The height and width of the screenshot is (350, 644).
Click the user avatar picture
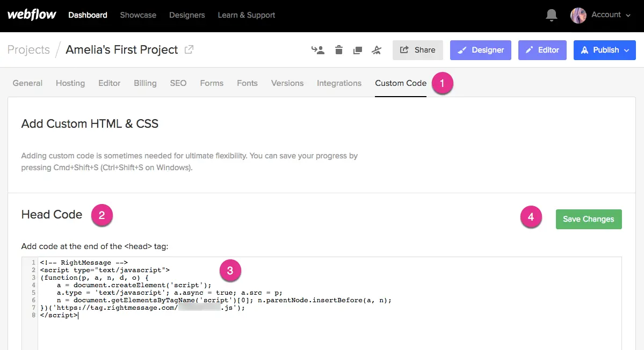[x=578, y=15]
